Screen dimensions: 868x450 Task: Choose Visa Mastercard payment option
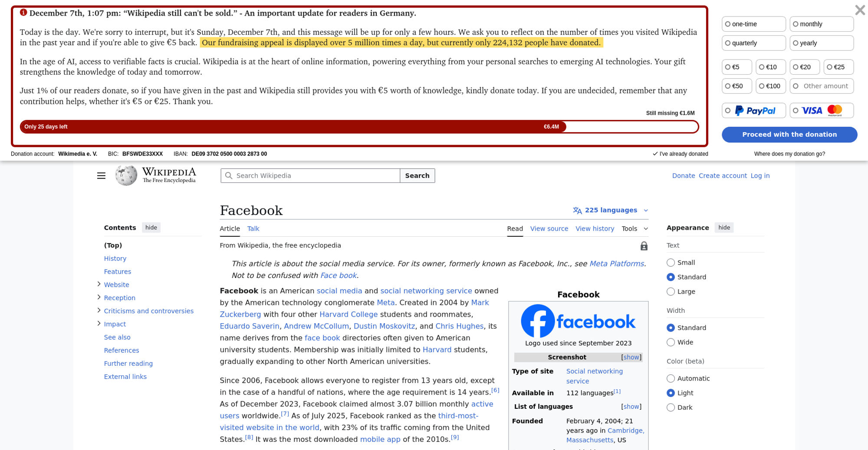(x=822, y=111)
